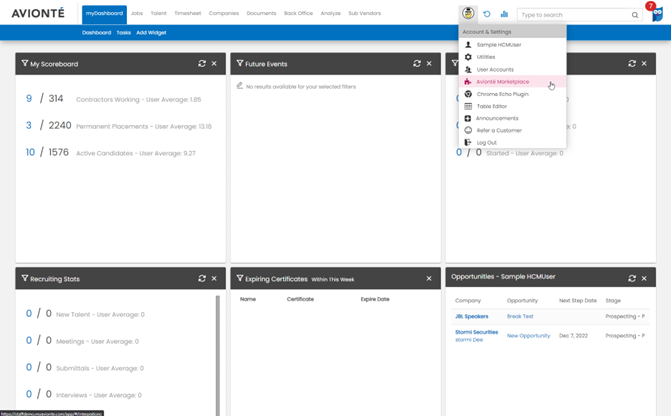Sort by the Certificate column header

[x=300, y=299]
